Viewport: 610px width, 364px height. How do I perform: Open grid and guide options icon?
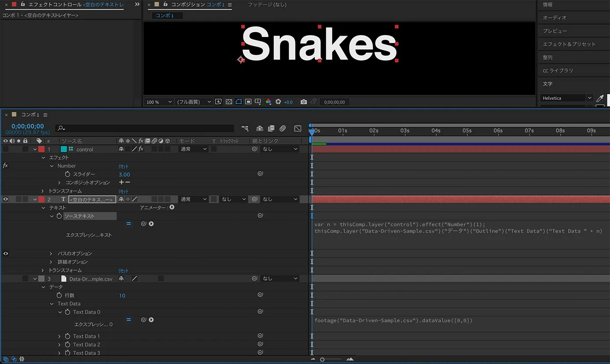pyautogui.click(x=258, y=102)
